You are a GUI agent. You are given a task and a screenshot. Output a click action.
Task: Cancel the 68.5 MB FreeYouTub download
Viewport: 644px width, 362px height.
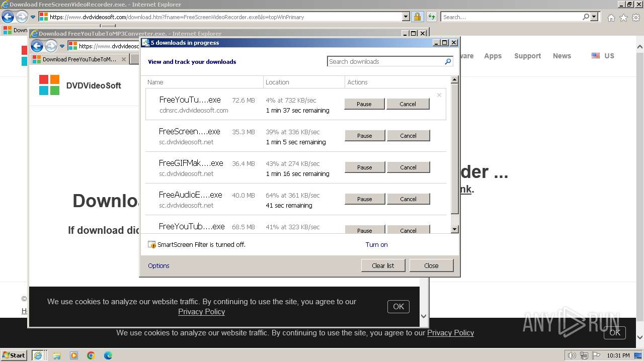click(x=409, y=230)
